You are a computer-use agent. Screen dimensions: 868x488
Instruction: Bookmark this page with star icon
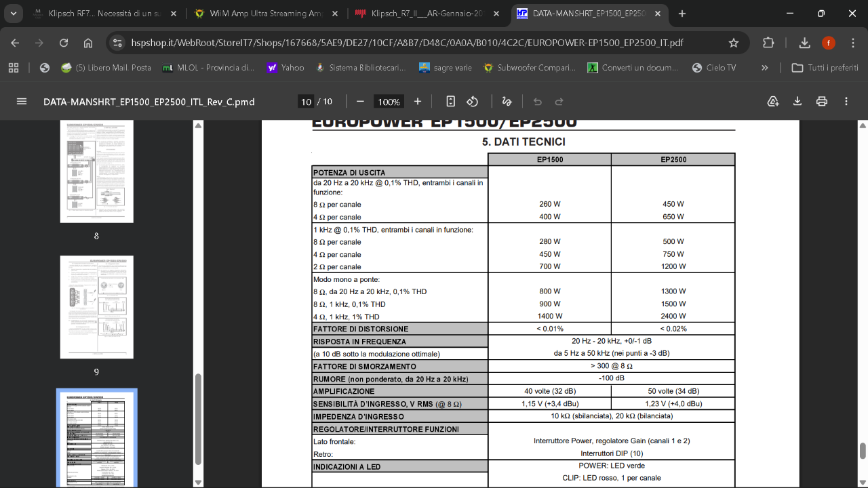[733, 43]
